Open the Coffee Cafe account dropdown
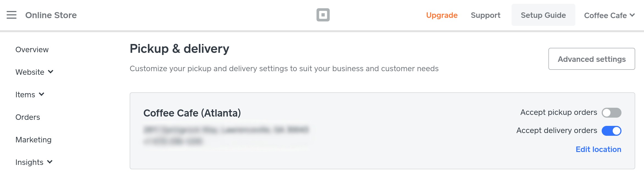Viewport: 644px width, 177px height. click(609, 15)
